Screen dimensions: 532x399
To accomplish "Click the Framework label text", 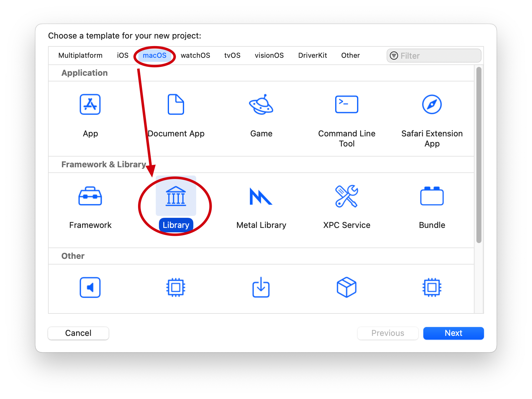I will [x=90, y=225].
